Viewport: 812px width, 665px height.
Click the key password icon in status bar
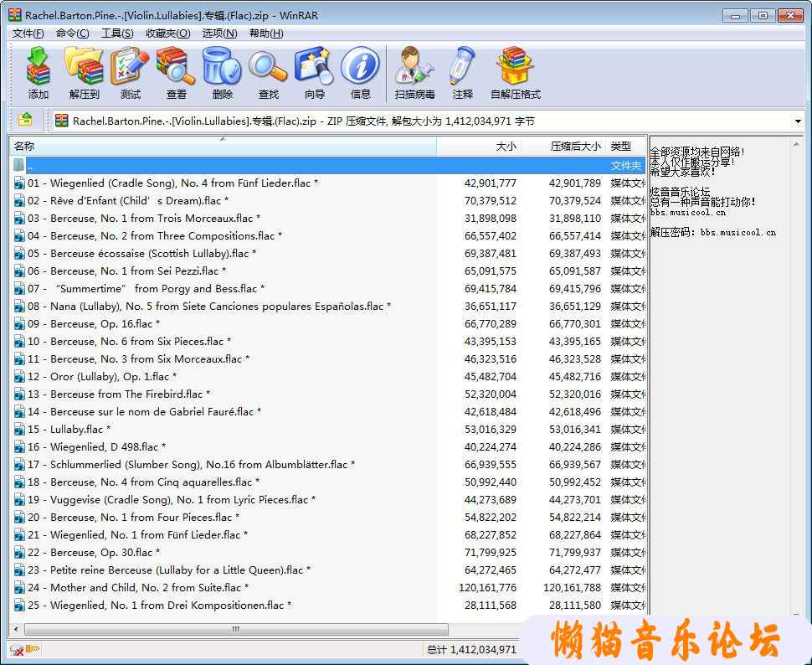(x=32, y=649)
